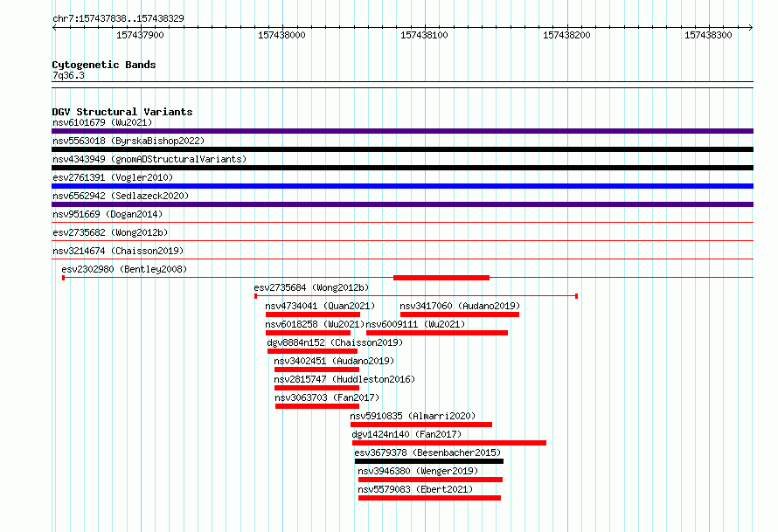Click the DGV Structural Variants track title
Viewport: 778px width, 532px height.
pyautogui.click(x=122, y=112)
